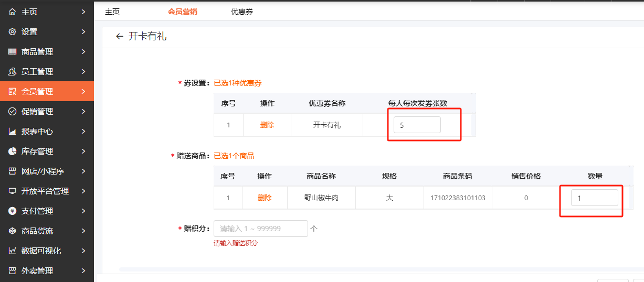Expand the 开放平台管理 chevron arrow
The height and width of the screenshot is (282, 644).
83,191
